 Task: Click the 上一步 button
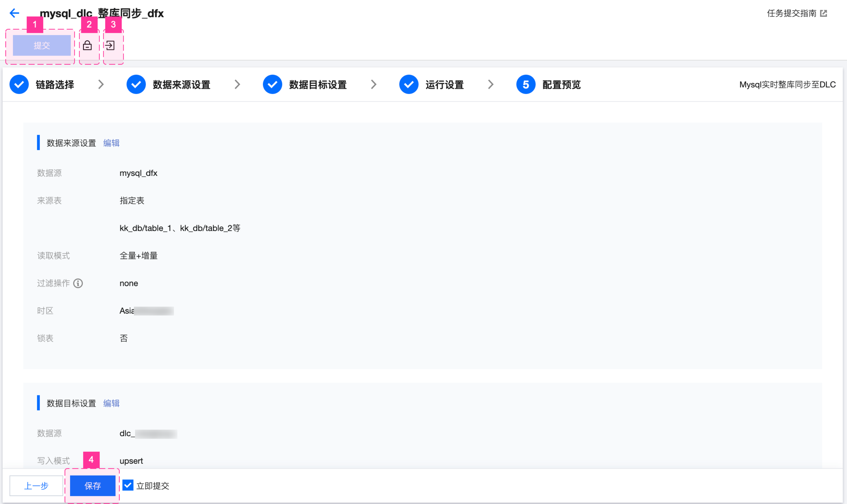[x=36, y=486]
